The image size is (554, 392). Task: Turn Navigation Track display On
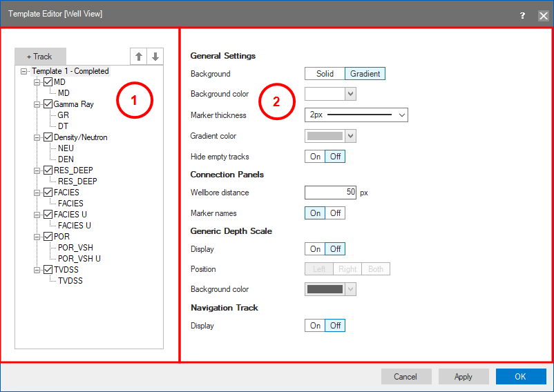click(x=315, y=326)
